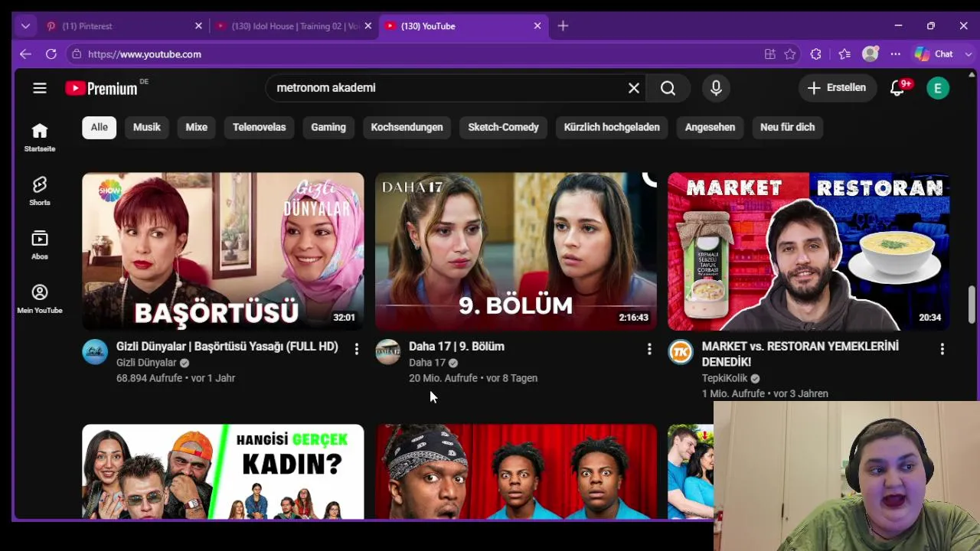Screen dimensions: 980x551
Task: Open the browser settings and more menu
Action: point(895,54)
